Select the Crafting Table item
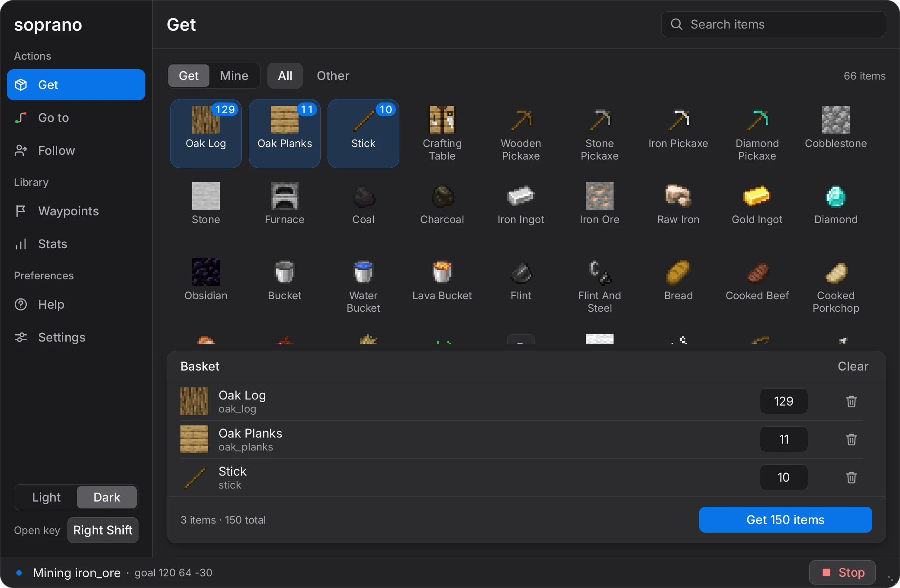900x588 pixels. pyautogui.click(x=442, y=134)
